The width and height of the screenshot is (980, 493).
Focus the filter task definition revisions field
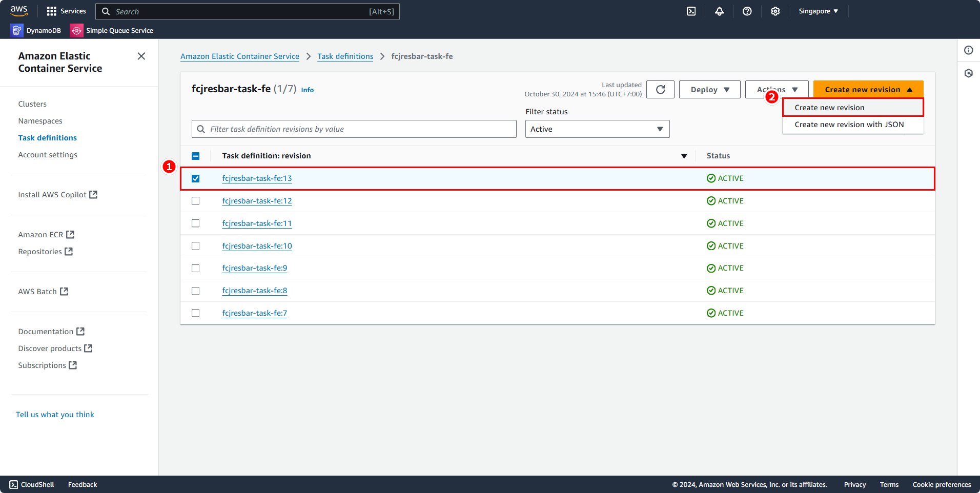[x=354, y=129]
